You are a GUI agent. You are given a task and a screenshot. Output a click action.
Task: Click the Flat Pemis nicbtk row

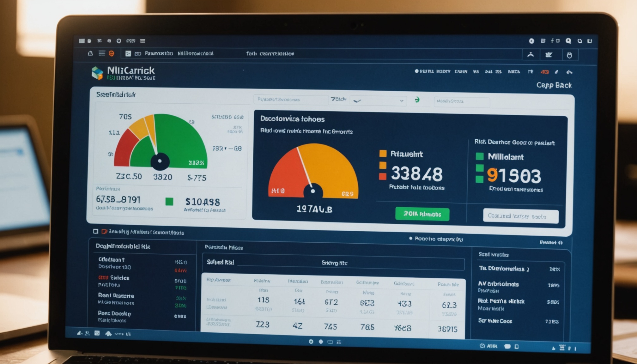[519, 304]
